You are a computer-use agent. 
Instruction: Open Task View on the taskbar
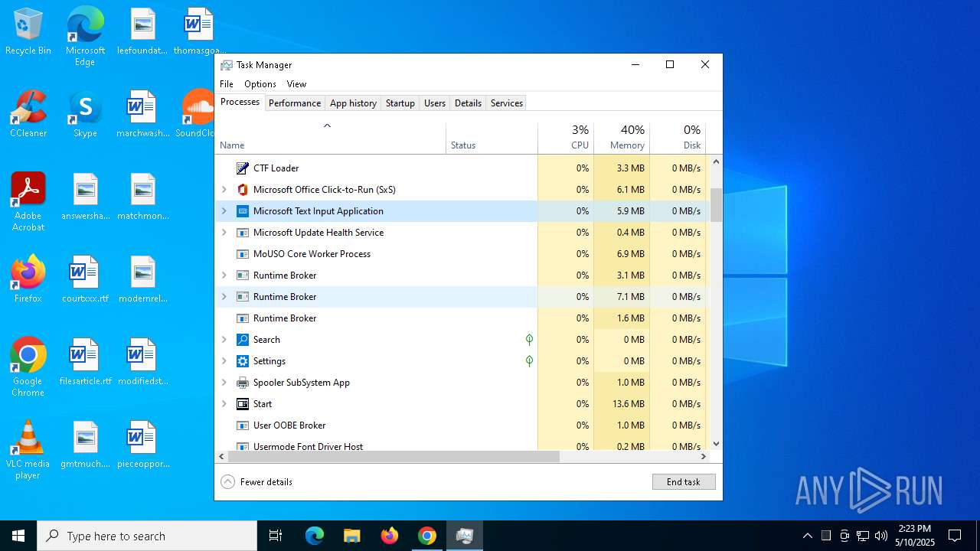(276, 536)
